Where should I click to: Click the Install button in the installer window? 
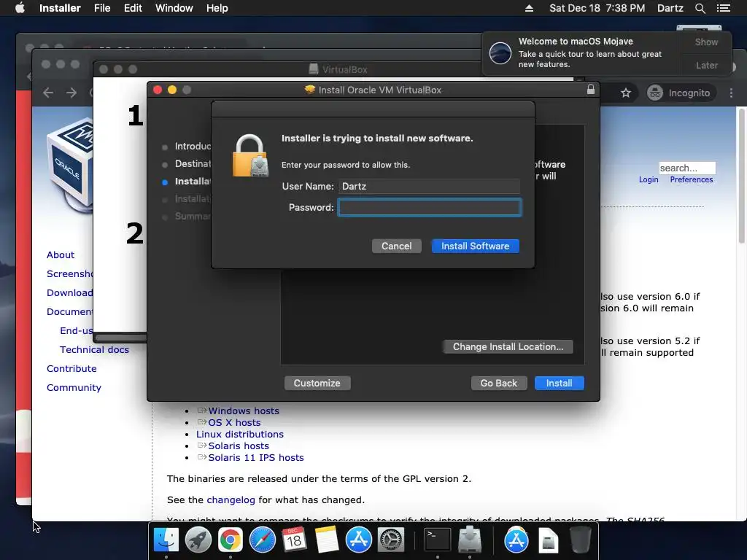pyautogui.click(x=560, y=384)
